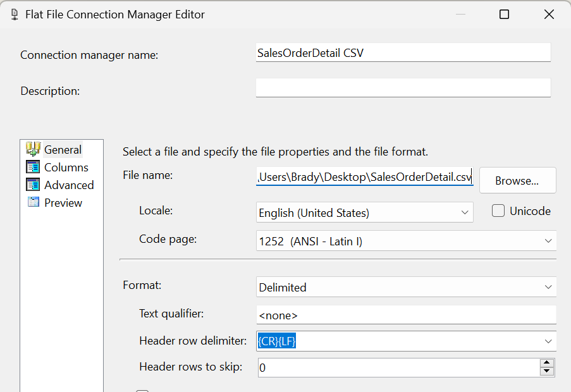Enable the Unicode checkbox
This screenshot has height=392, width=571.
click(x=498, y=211)
